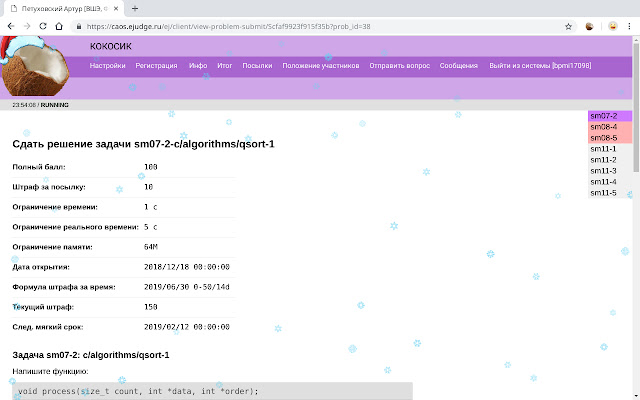This screenshot has width=640, height=400.
Task: Click the void process code line
Action: pos(138,391)
